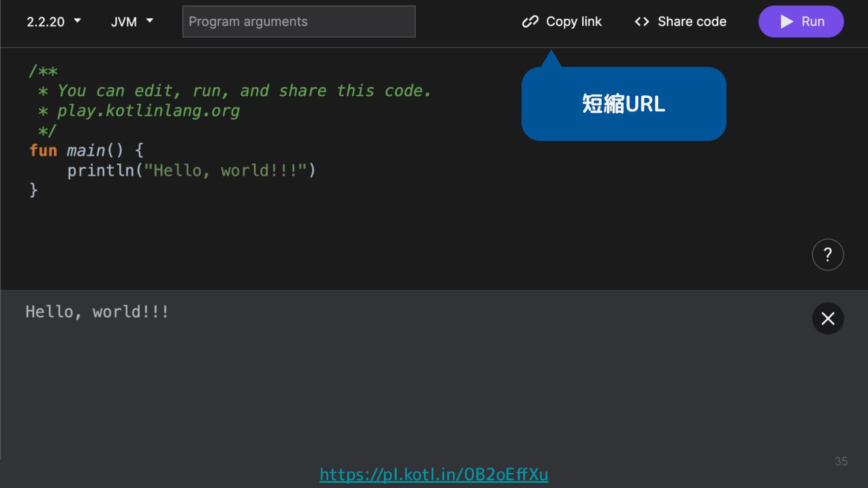Open the pl.kotl.in/OB2oEffXu link
The image size is (868, 488).
(434, 475)
